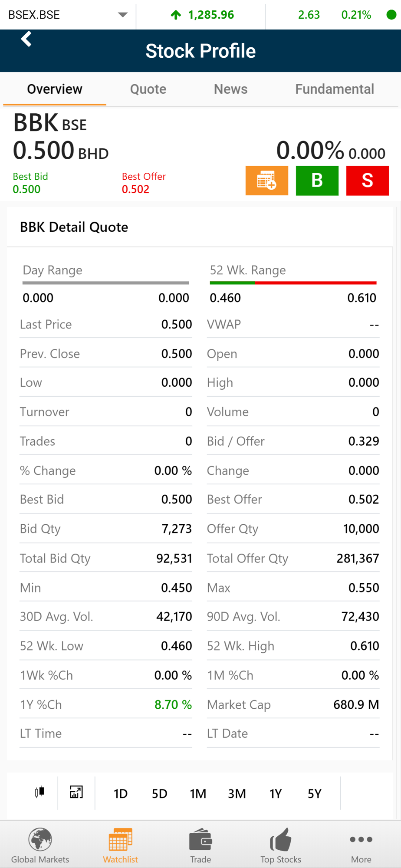Screen dimensions: 401x868
Task: Tap the green B buy button
Action: pos(317,181)
